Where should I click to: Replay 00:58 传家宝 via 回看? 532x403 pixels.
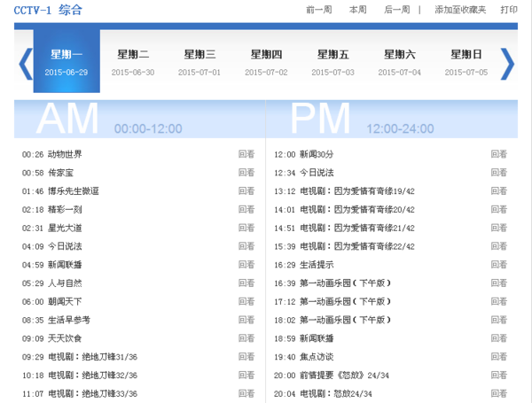[x=246, y=173]
